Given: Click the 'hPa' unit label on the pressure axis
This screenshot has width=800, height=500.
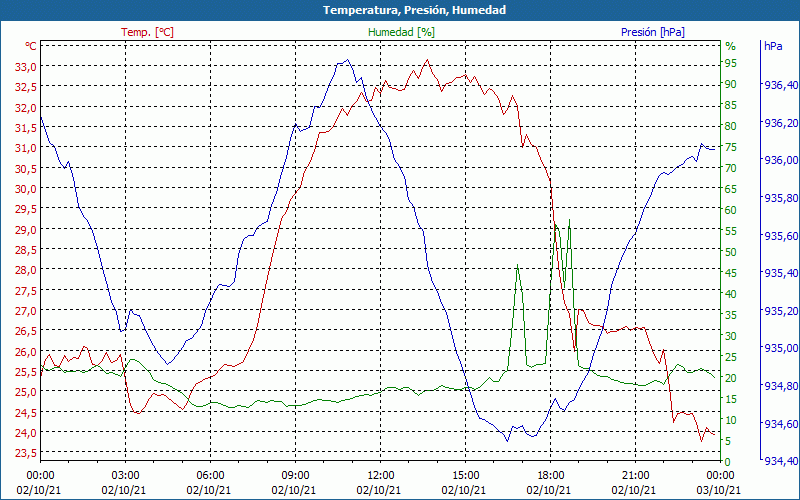Looking at the screenshot, I should click(773, 46).
